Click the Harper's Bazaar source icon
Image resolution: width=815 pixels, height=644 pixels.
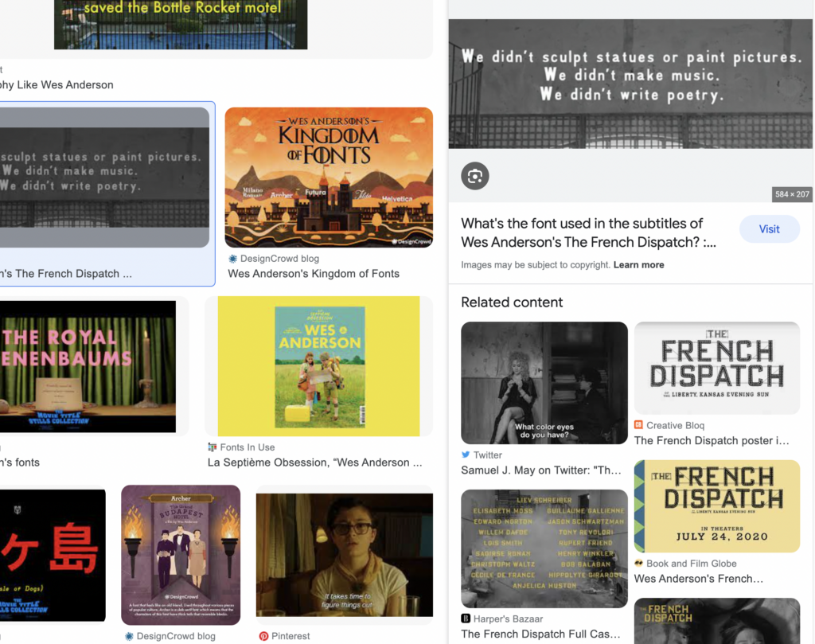[466, 619]
